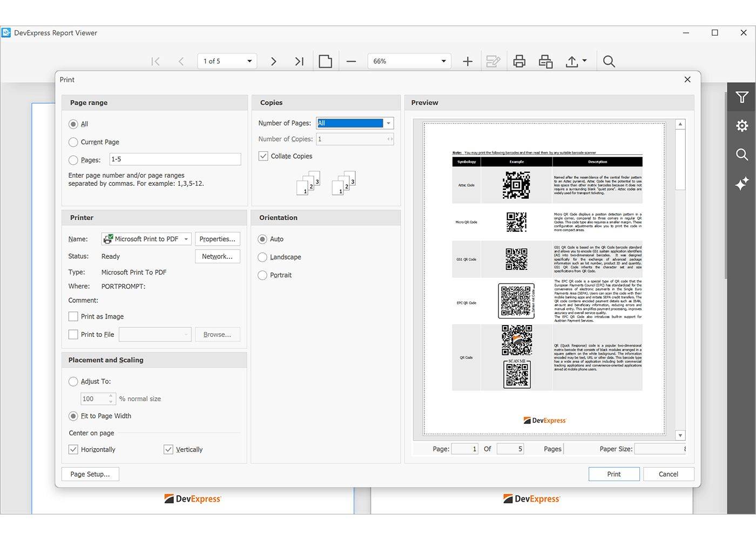
Task: Open the document search icon in toolbar
Action: pyautogui.click(x=609, y=61)
